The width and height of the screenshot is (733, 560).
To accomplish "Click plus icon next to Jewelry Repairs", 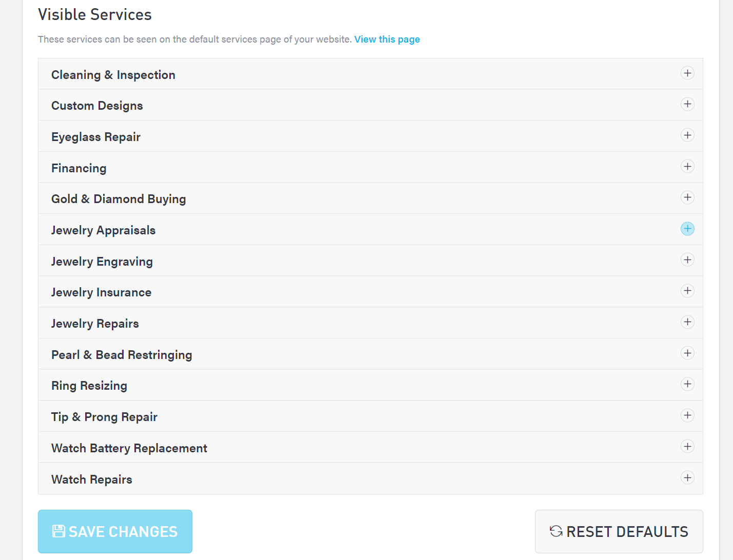I will [x=687, y=322].
